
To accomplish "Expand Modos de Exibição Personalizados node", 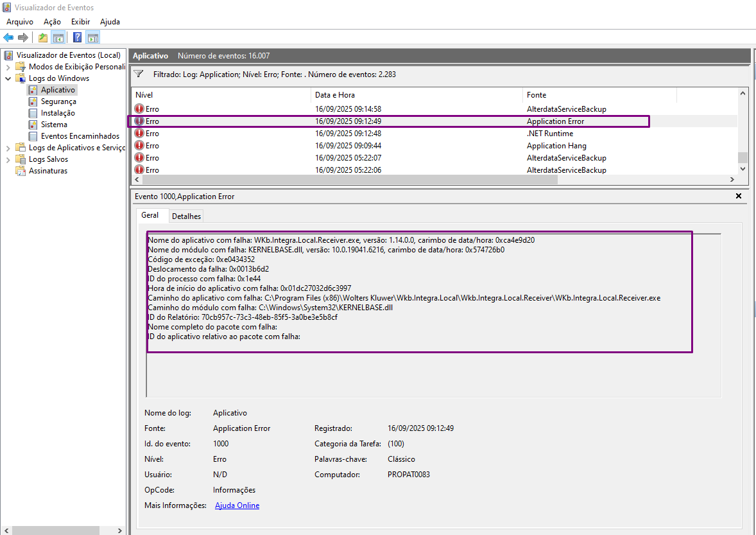I will [8, 67].
